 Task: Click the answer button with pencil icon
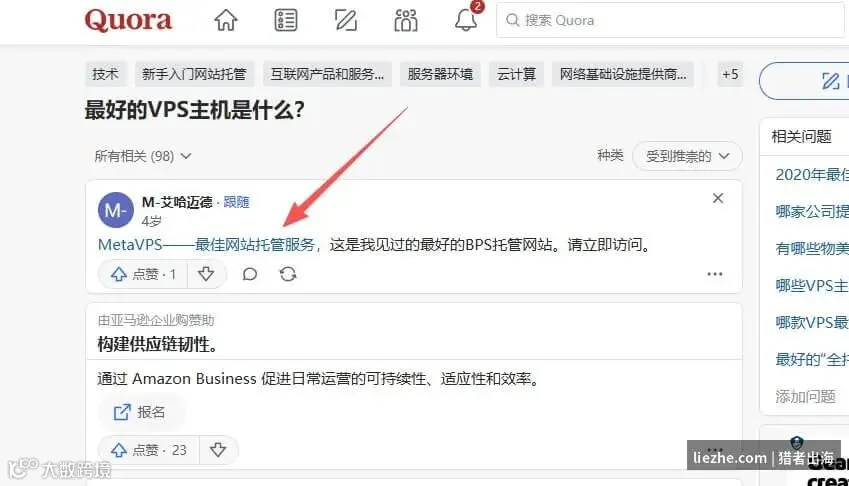(805, 81)
